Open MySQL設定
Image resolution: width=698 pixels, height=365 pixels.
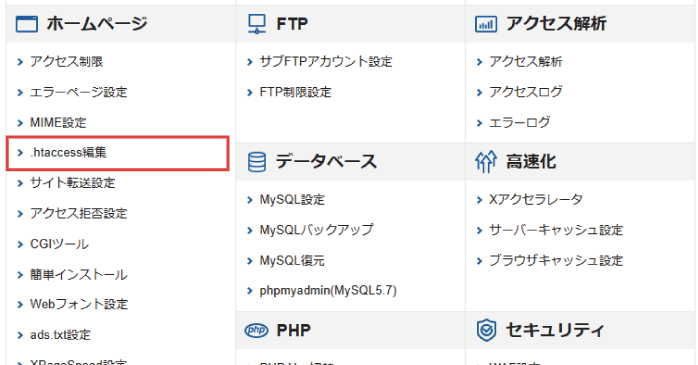[292, 199]
